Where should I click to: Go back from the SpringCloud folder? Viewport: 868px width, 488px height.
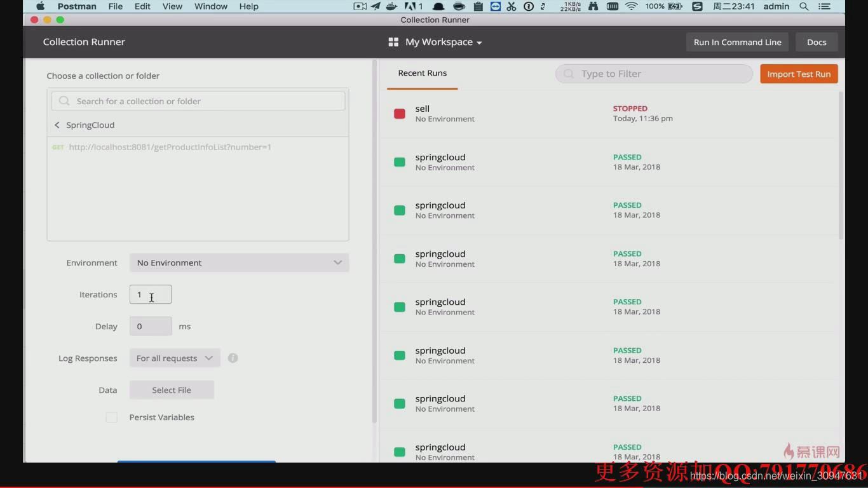pos(57,125)
